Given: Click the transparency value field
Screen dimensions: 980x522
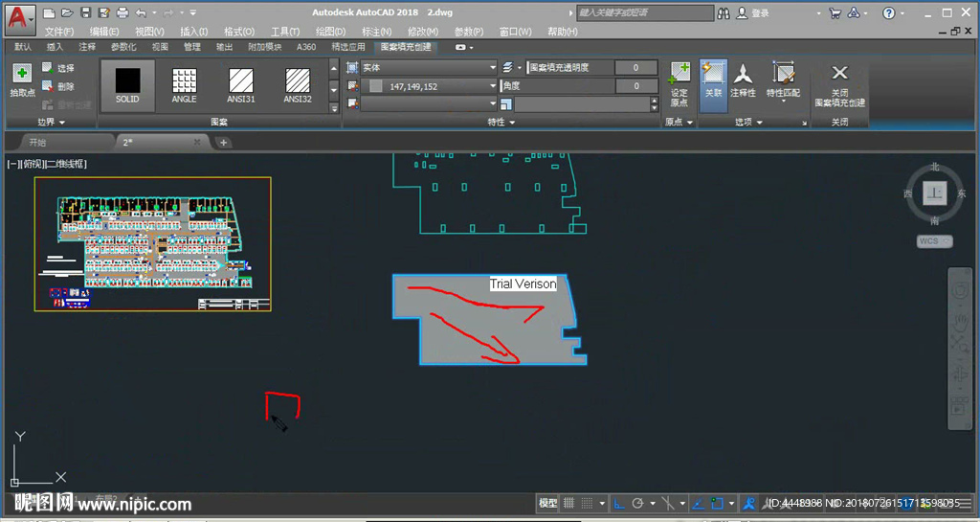Looking at the screenshot, I should pyautogui.click(x=636, y=67).
